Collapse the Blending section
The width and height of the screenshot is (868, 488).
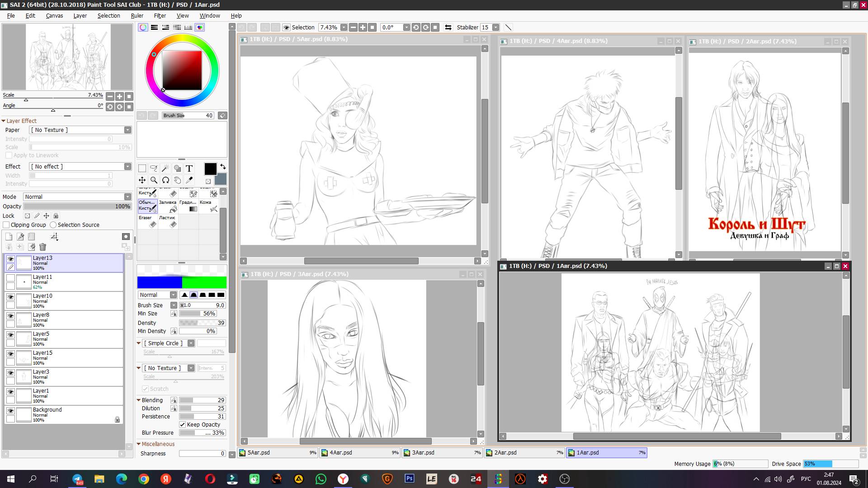[x=139, y=400]
